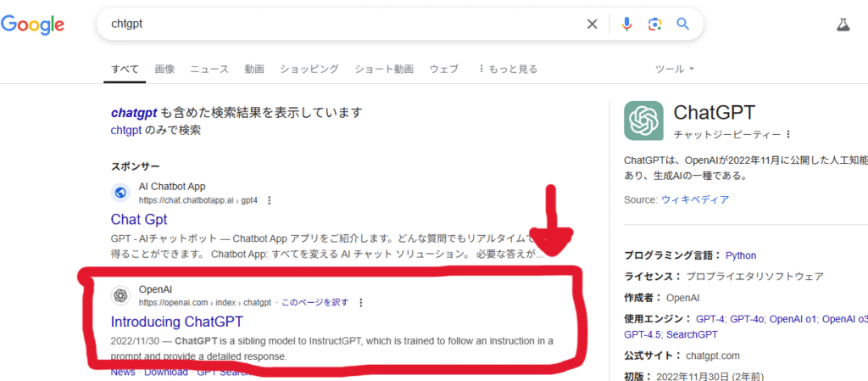
Task: Open GPT-4 engine link
Action: (x=710, y=319)
